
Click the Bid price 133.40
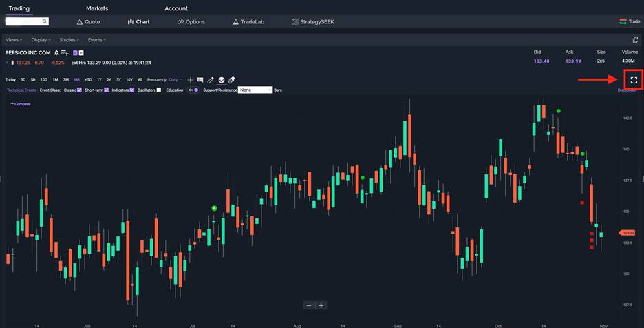541,61
